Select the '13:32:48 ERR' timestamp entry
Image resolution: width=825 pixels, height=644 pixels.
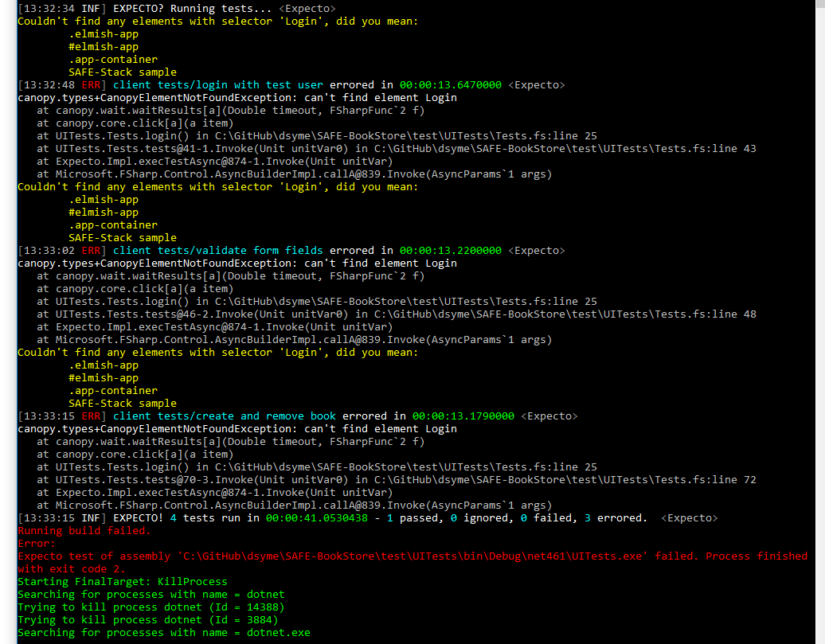point(62,84)
